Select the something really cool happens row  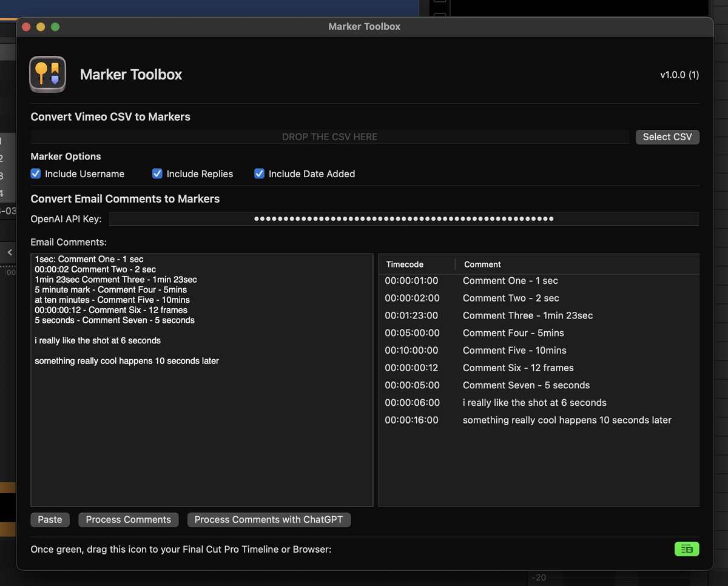coord(534,420)
